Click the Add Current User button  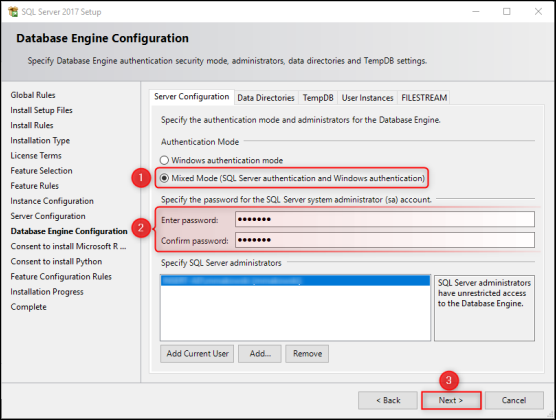coord(197,354)
